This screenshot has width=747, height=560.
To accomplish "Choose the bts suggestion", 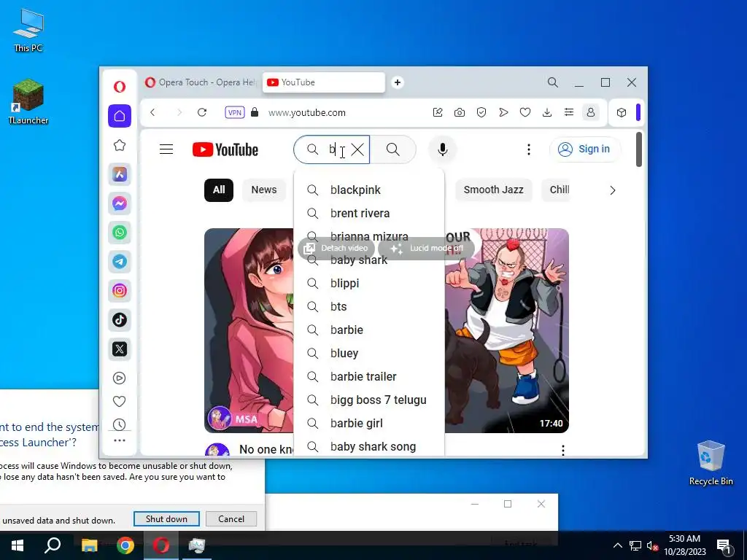I will 369,307.
